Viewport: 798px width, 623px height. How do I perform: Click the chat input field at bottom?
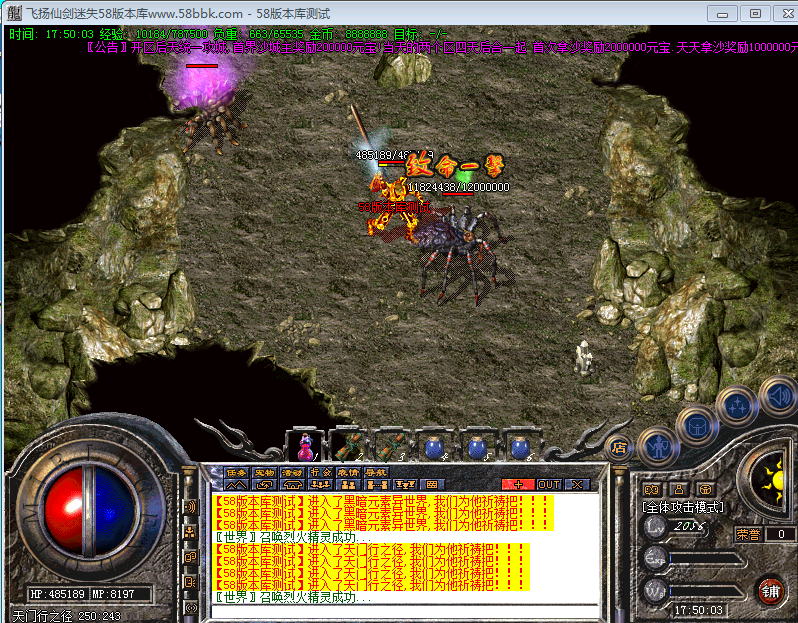pyautogui.click(x=405, y=612)
